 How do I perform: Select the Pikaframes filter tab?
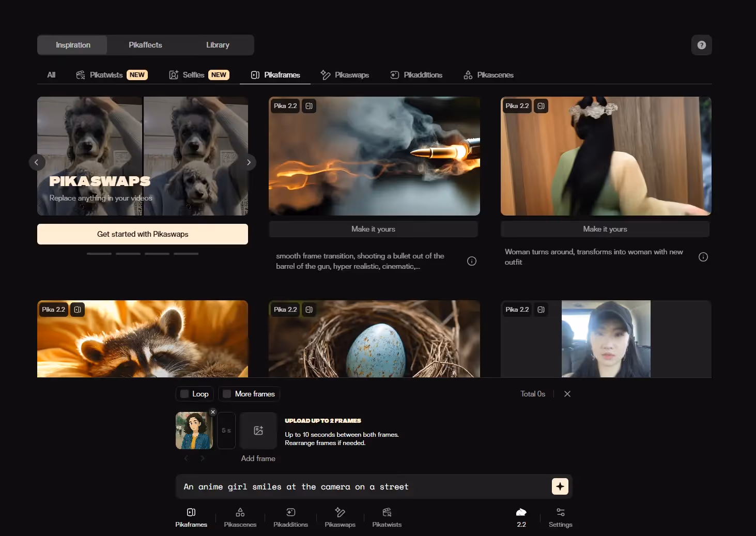coord(275,75)
